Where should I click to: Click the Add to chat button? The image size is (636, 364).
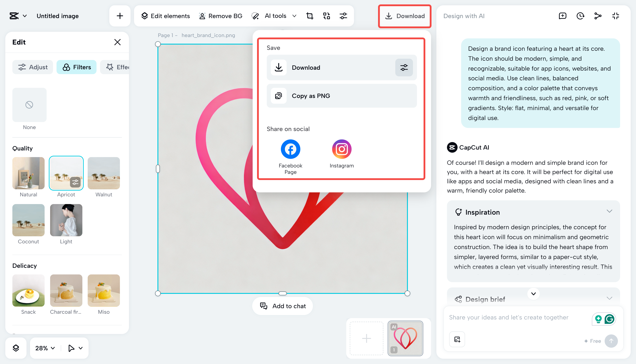tap(282, 306)
